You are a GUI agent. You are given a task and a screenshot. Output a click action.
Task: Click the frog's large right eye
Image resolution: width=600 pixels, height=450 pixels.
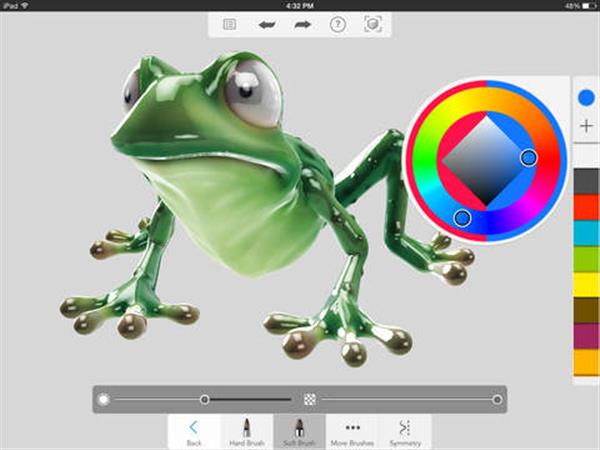(x=253, y=93)
